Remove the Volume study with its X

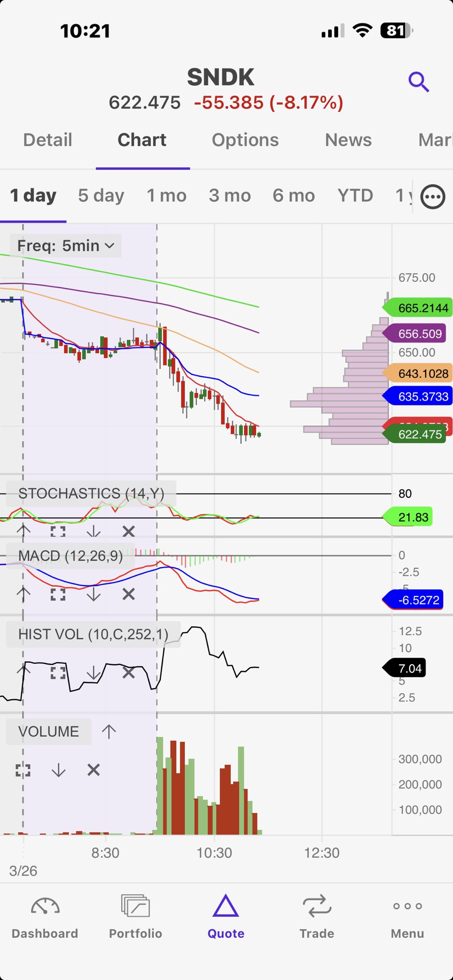pos(93,770)
